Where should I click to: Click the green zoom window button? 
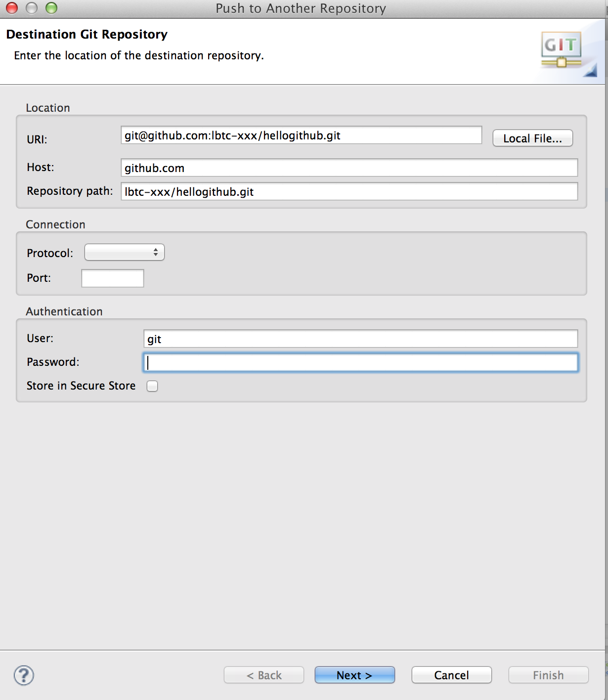coord(51,8)
